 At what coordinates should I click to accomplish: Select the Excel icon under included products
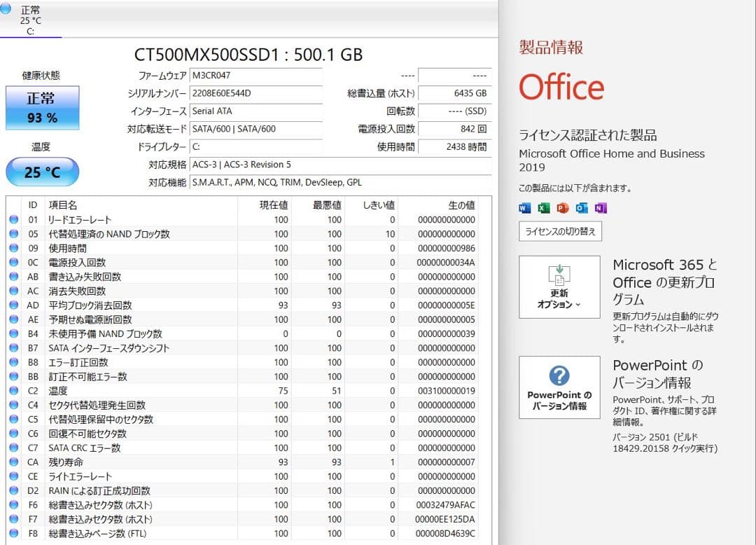tap(544, 207)
